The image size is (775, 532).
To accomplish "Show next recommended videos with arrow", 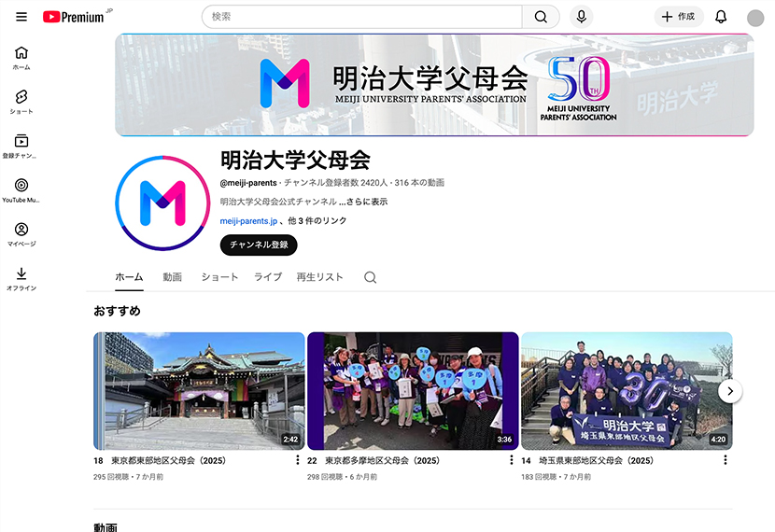I will point(730,391).
